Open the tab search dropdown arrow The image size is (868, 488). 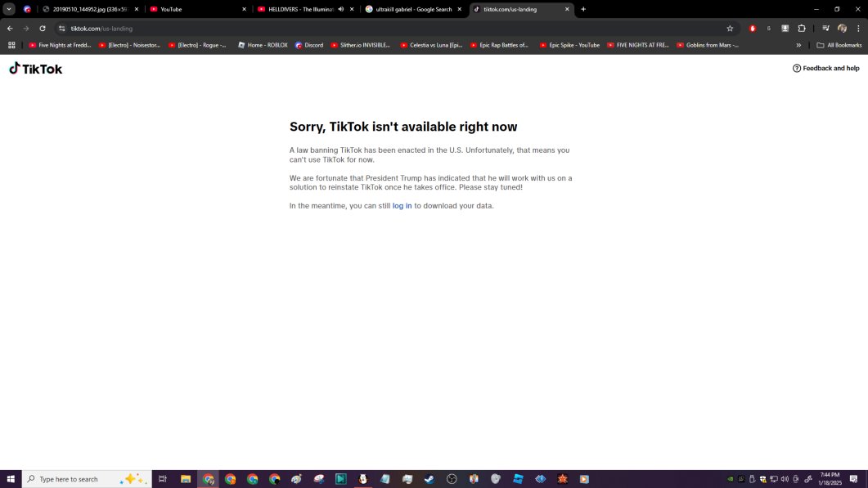point(9,9)
